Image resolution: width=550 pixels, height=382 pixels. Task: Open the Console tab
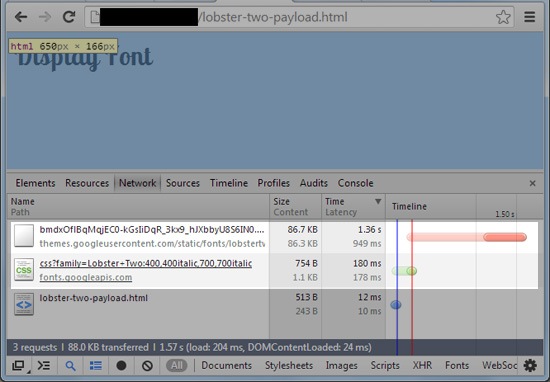coord(355,183)
